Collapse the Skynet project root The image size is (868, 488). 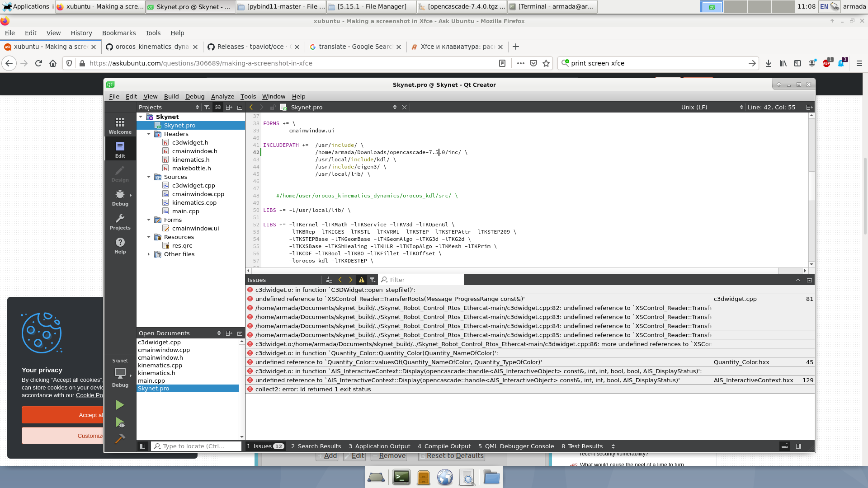[x=141, y=117]
